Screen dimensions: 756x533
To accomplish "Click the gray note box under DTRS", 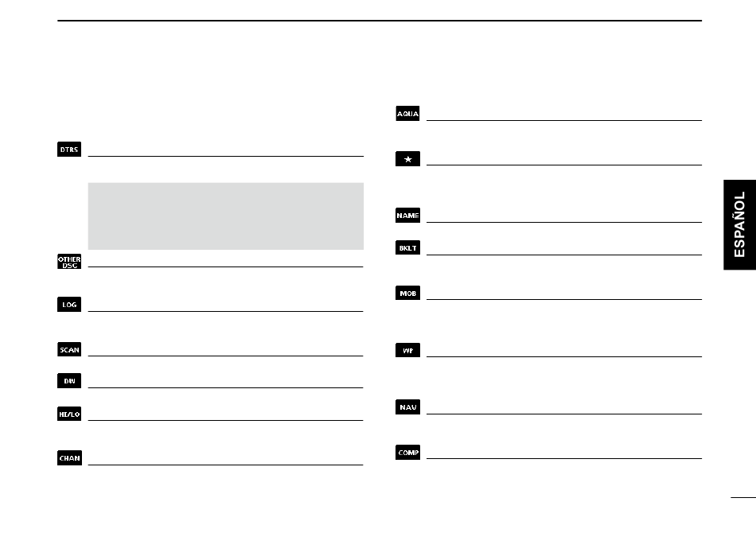I will (x=226, y=216).
